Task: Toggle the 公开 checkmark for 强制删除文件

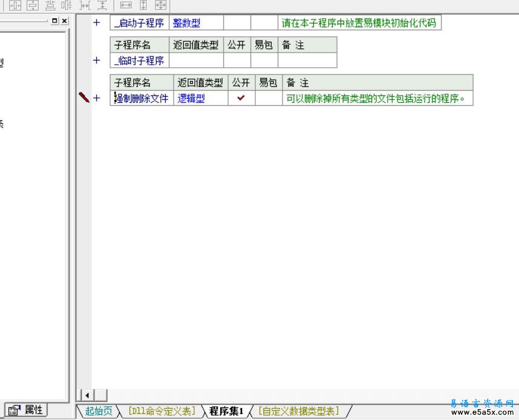Action: coord(240,98)
